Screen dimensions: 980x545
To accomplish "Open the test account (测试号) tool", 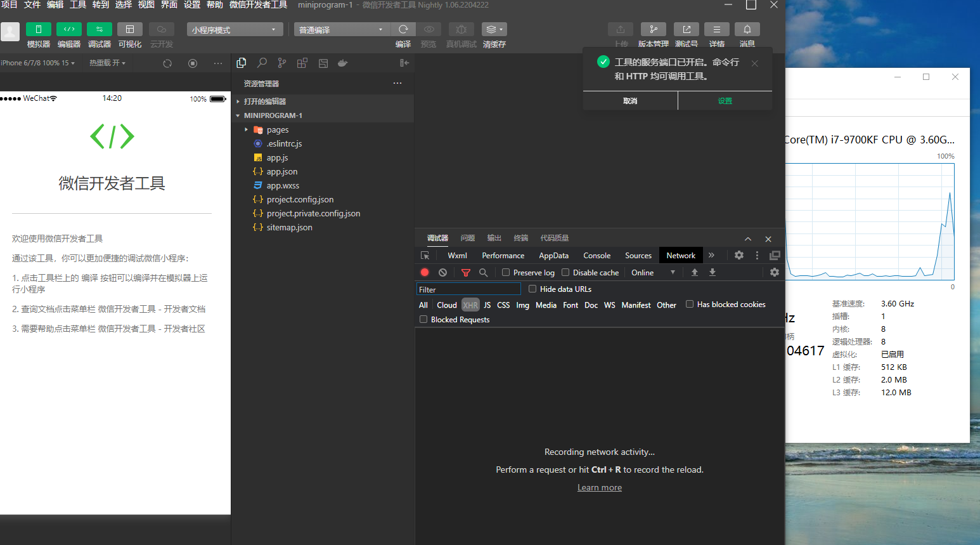I will (x=687, y=29).
